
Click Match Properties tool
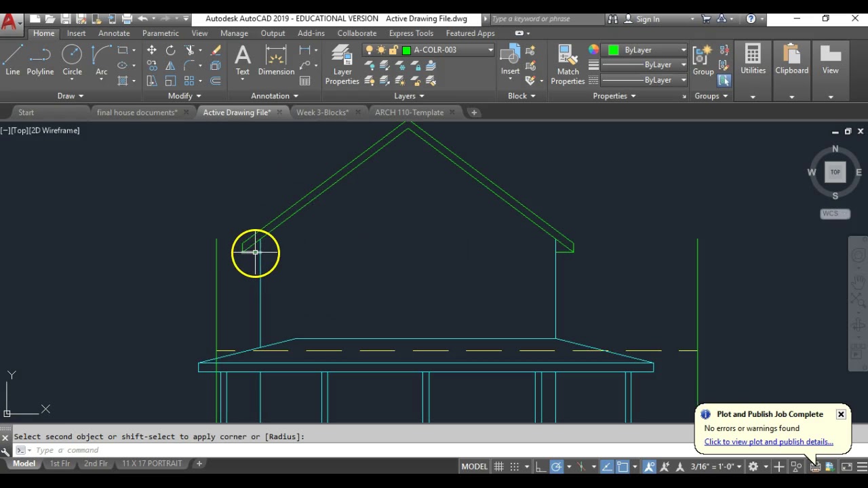tap(568, 65)
